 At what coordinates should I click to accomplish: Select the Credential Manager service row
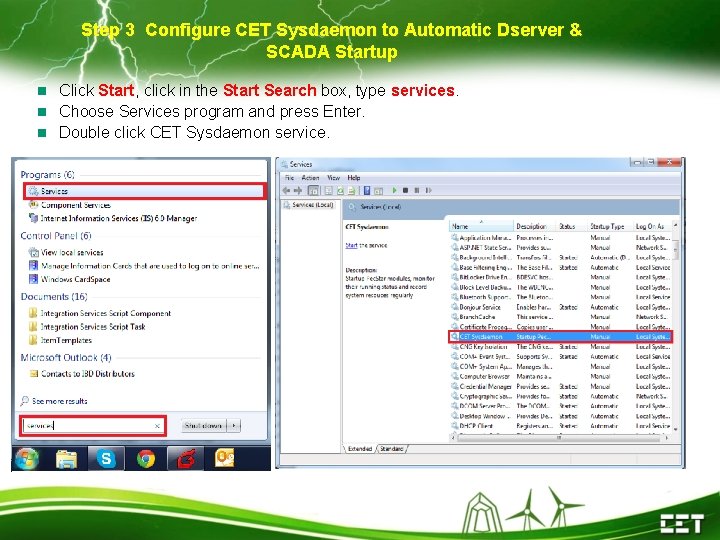point(561,386)
